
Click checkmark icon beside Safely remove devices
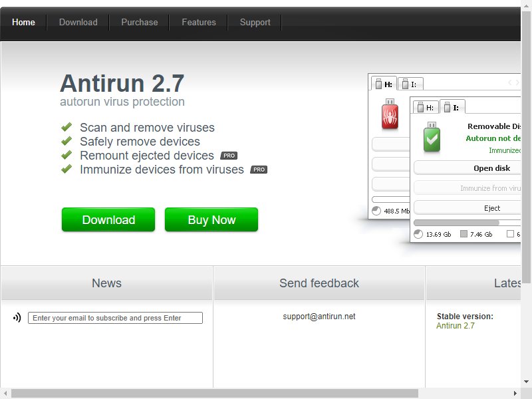[x=66, y=141]
